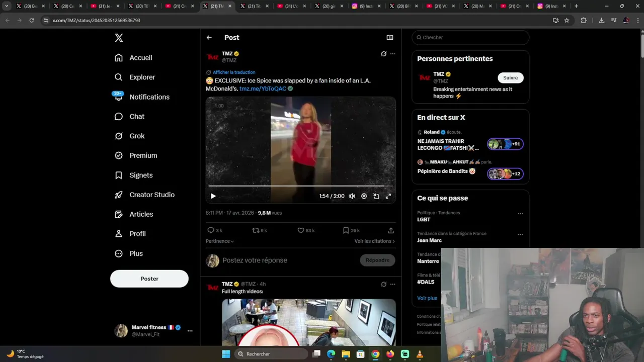Open the Plus more menu

[x=129, y=253]
